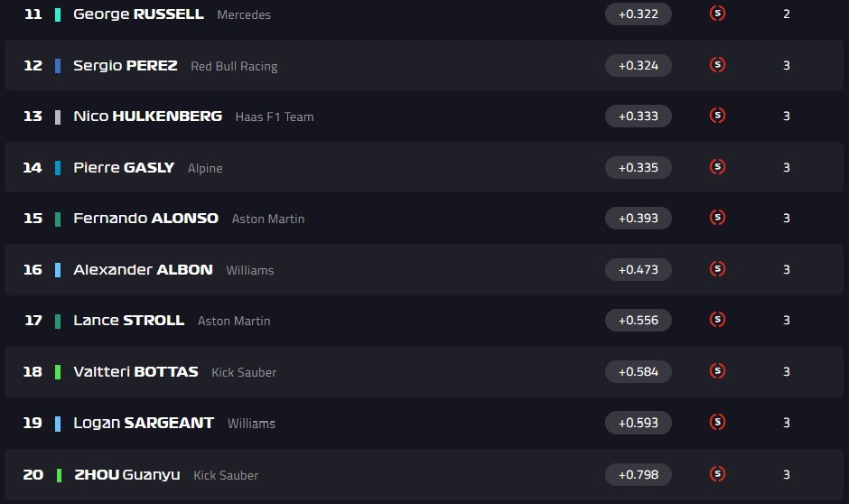
Task: Select Logan Sargeant's driver name
Action: pos(144,423)
